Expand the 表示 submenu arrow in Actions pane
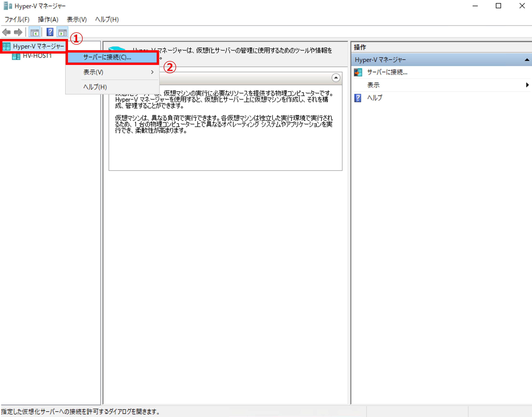 pos(527,85)
